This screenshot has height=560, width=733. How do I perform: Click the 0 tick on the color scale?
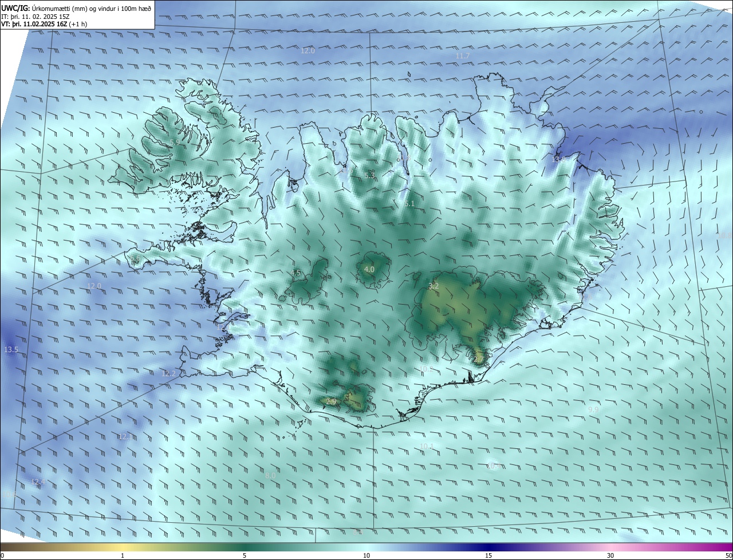(2, 555)
